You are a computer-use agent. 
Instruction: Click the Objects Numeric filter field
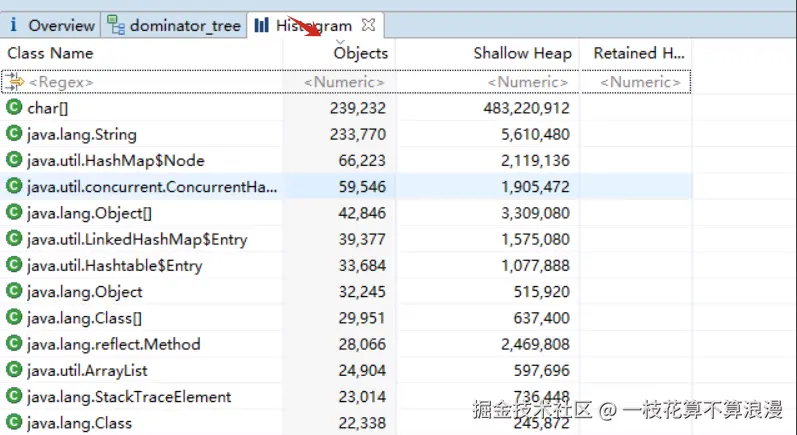pyautogui.click(x=344, y=82)
